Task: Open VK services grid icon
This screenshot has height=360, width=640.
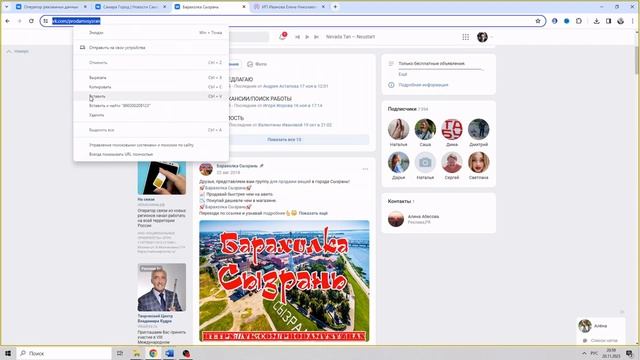Action: [x=465, y=37]
